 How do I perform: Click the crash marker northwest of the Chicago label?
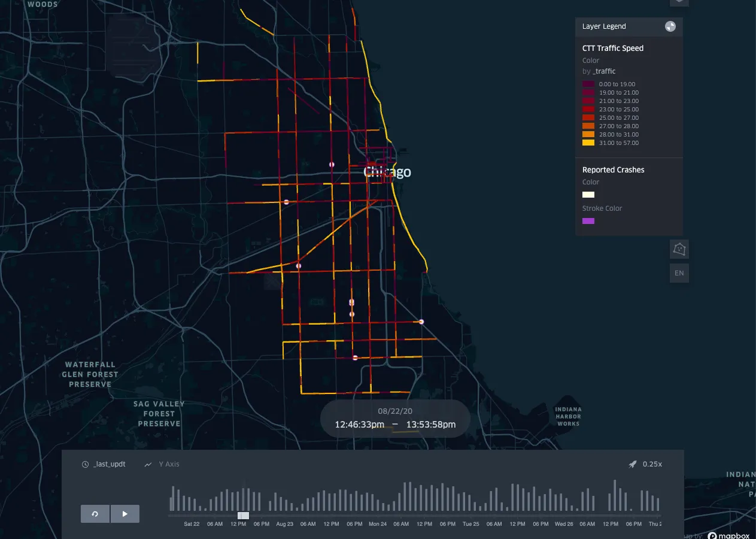(x=332, y=164)
